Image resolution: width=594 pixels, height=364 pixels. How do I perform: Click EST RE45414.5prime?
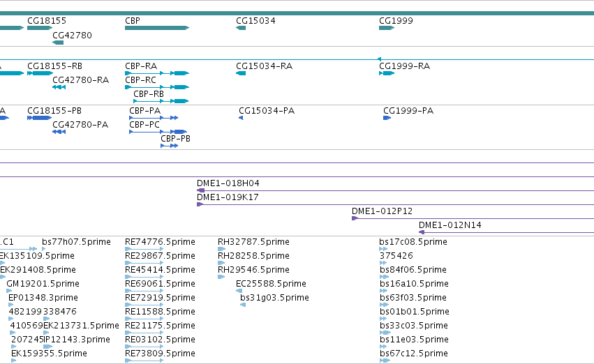[160, 270]
